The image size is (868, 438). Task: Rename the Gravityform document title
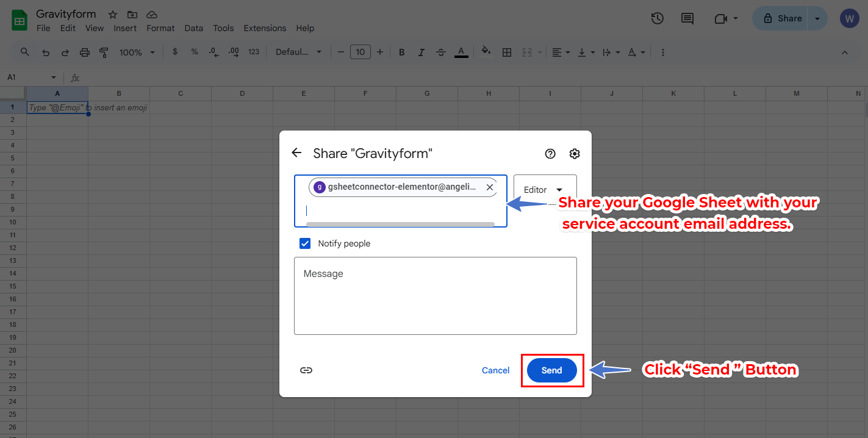pos(66,14)
